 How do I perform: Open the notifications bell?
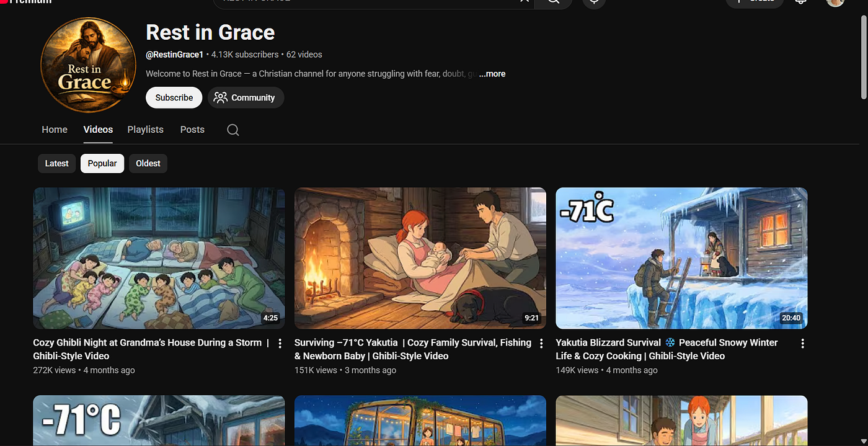[x=800, y=1]
